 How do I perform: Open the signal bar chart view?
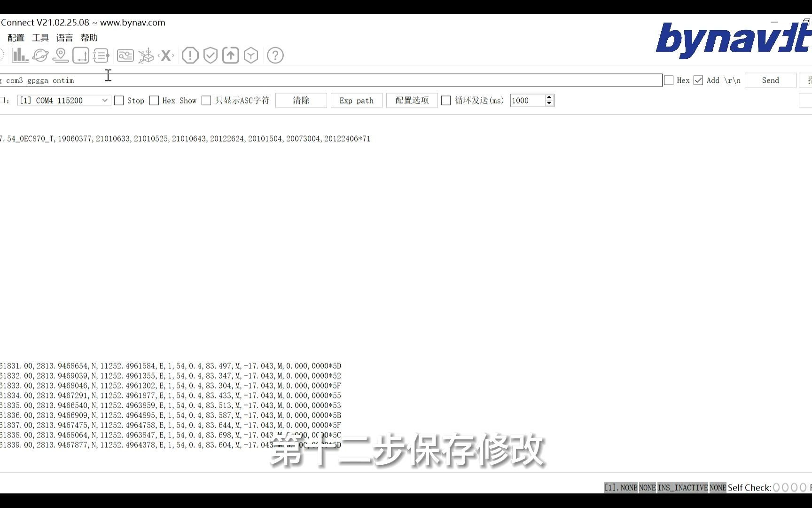[20, 56]
